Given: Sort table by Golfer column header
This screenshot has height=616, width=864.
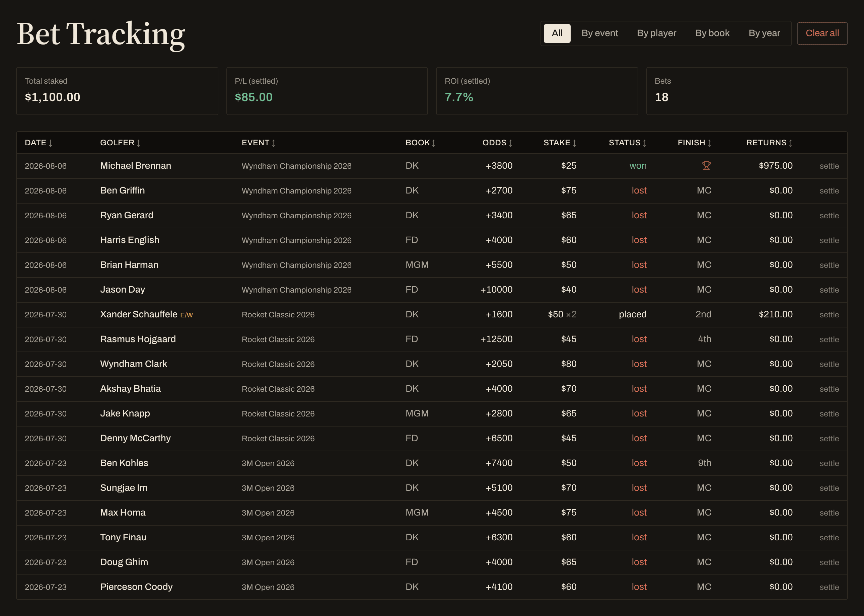Looking at the screenshot, I should coord(120,143).
